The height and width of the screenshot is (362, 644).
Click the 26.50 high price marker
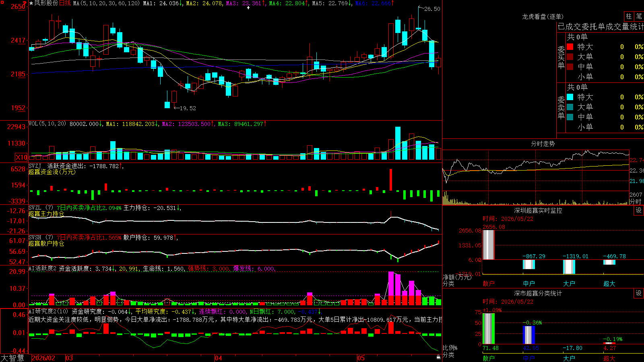pos(432,9)
